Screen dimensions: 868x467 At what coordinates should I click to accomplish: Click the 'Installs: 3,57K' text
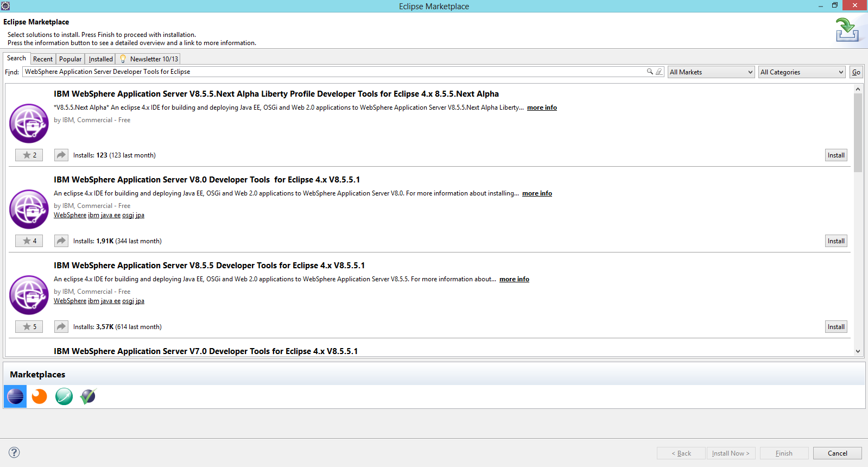(93, 327)
